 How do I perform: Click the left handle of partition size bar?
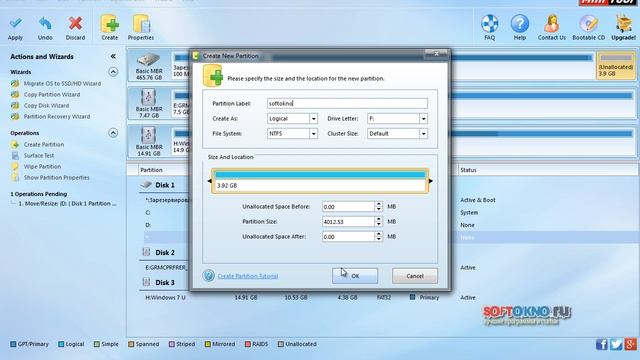210,181
